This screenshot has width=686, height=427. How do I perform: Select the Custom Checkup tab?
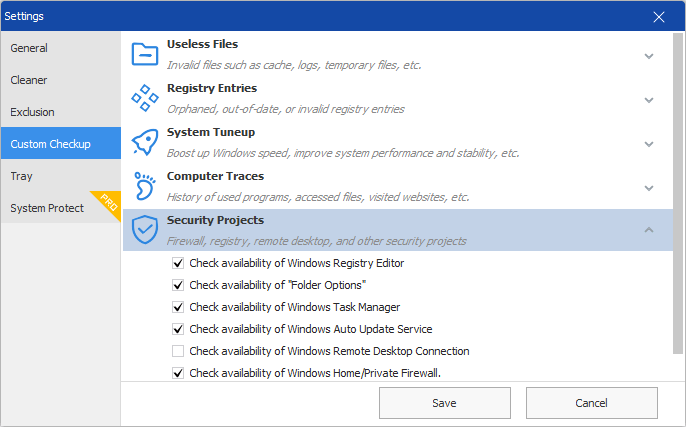[x=61, y=144]
